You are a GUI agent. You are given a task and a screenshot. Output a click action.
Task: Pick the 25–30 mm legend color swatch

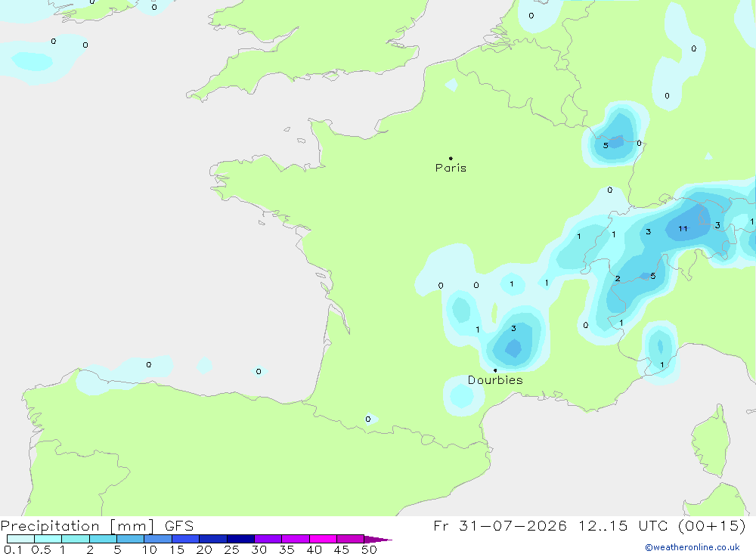(240, 539)
